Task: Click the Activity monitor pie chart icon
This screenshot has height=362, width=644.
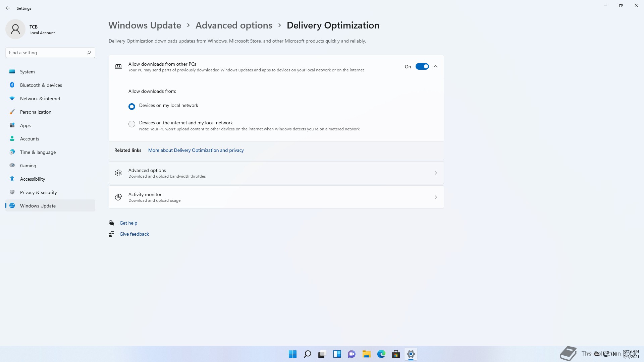Action: click(x=118, y=197)
